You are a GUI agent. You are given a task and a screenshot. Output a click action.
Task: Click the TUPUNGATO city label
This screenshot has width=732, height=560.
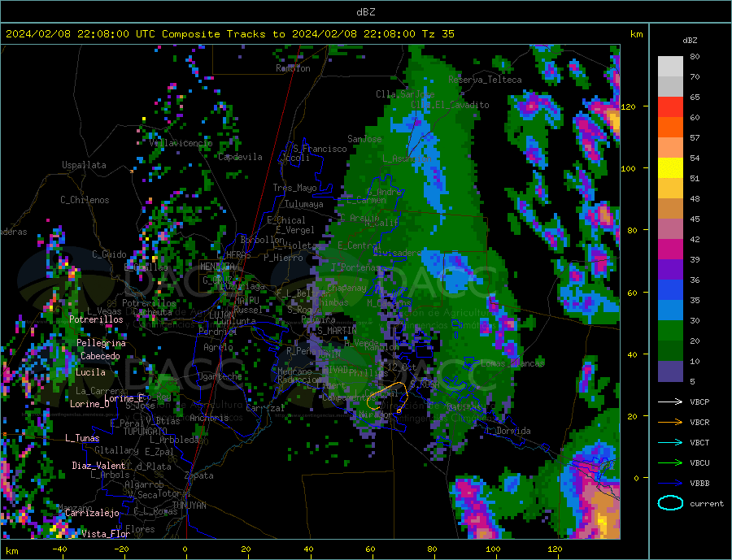(x=145, y=432)
